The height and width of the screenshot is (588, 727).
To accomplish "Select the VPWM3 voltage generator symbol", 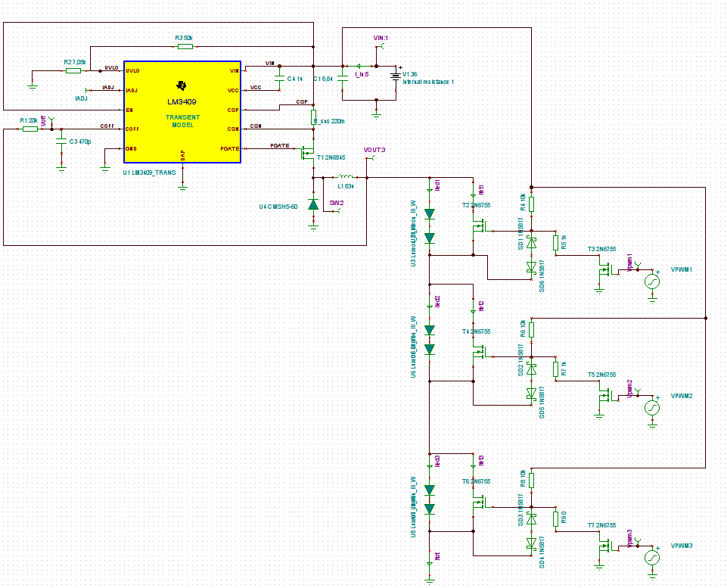I will click(x=652, y=558).
